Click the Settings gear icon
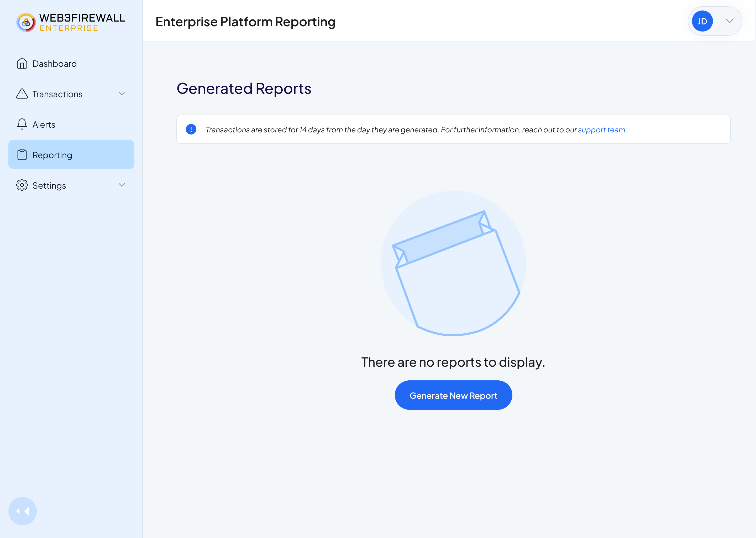Viewport: 756px width, 538px height. 22,185
